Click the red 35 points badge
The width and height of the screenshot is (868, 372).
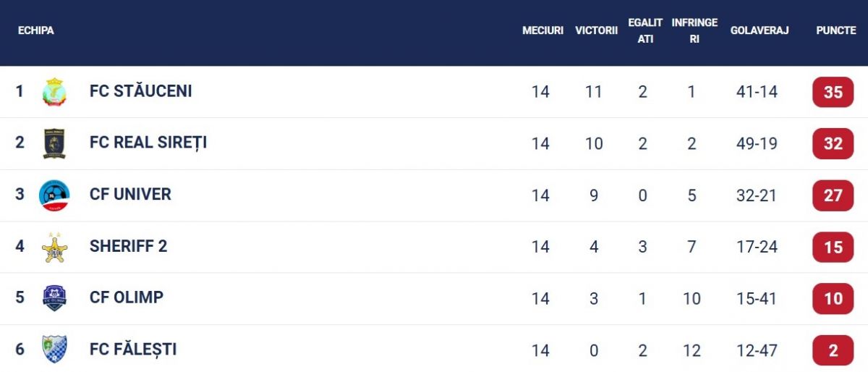(833, 93)
